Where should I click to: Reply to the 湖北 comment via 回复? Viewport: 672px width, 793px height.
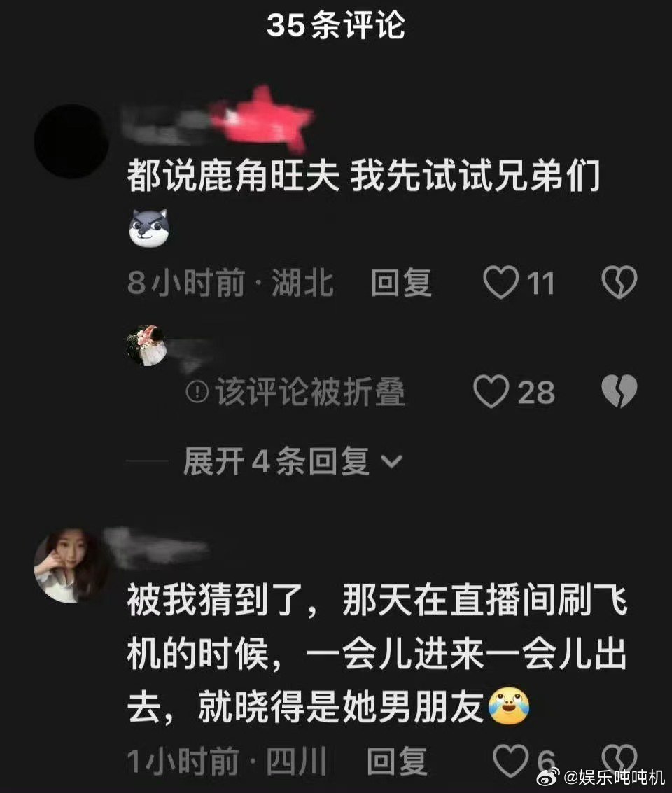(402, 282)
